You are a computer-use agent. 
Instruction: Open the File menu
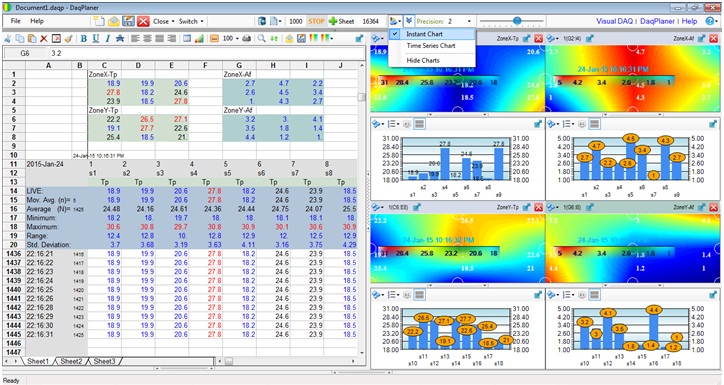tap(16, 21)
